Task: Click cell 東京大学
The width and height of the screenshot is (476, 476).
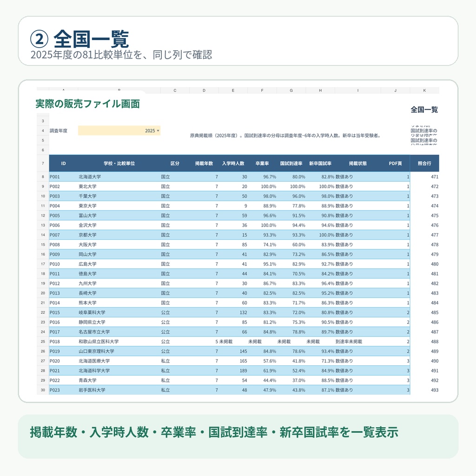Action: coord(119,206)
